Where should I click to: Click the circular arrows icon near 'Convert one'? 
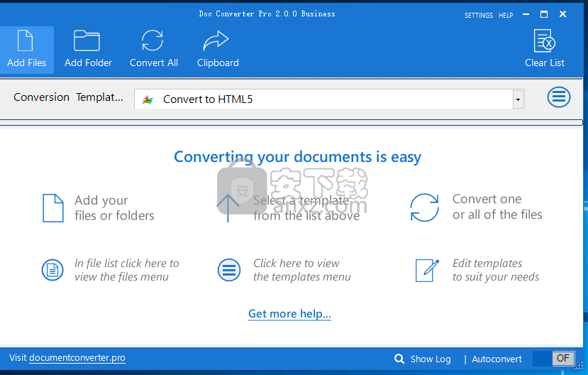424,207
